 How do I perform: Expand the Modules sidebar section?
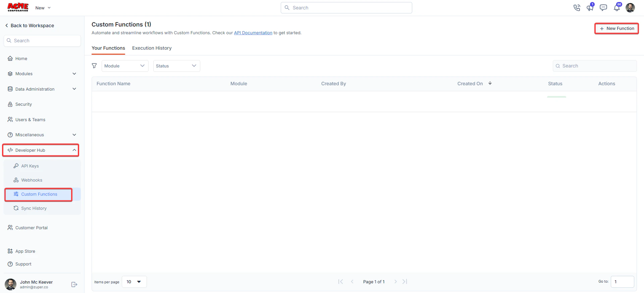click(74, 74)
